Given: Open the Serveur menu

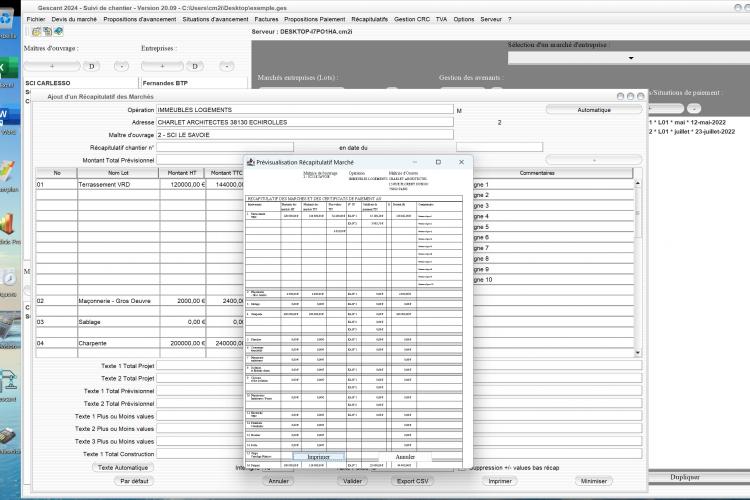Looking at the screenshot, I should click(x=491, y=19).
